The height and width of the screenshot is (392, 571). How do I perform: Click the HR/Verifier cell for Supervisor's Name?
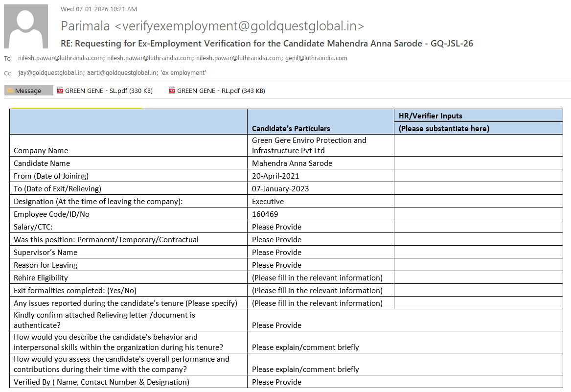[478, 252]
